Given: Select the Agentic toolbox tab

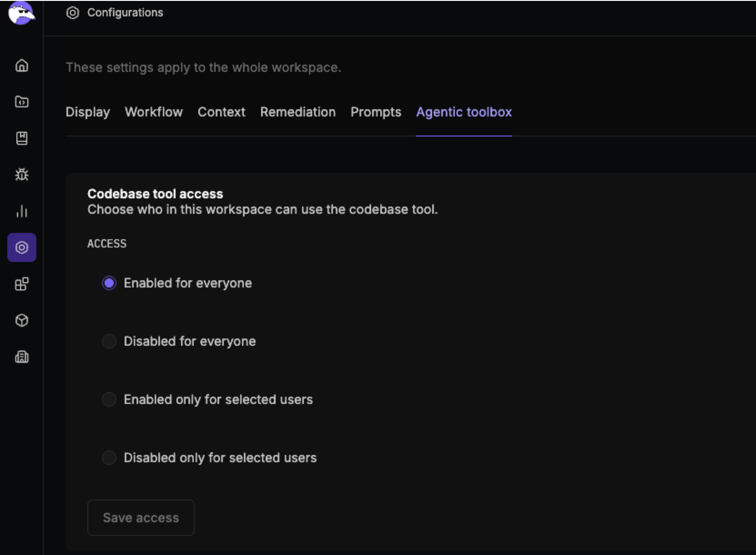Looking at the screenshot, I should [x=464, y=112].
